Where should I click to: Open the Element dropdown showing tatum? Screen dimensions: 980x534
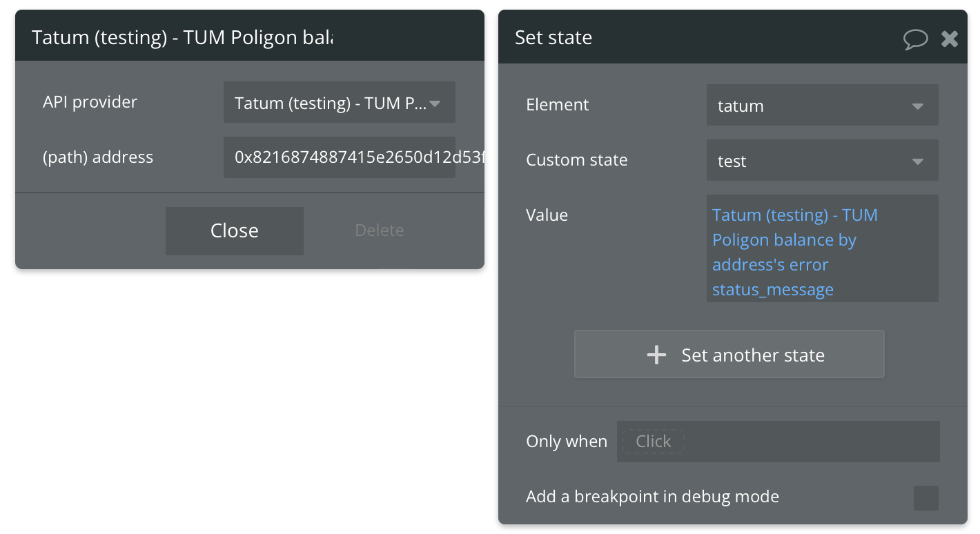823,106
